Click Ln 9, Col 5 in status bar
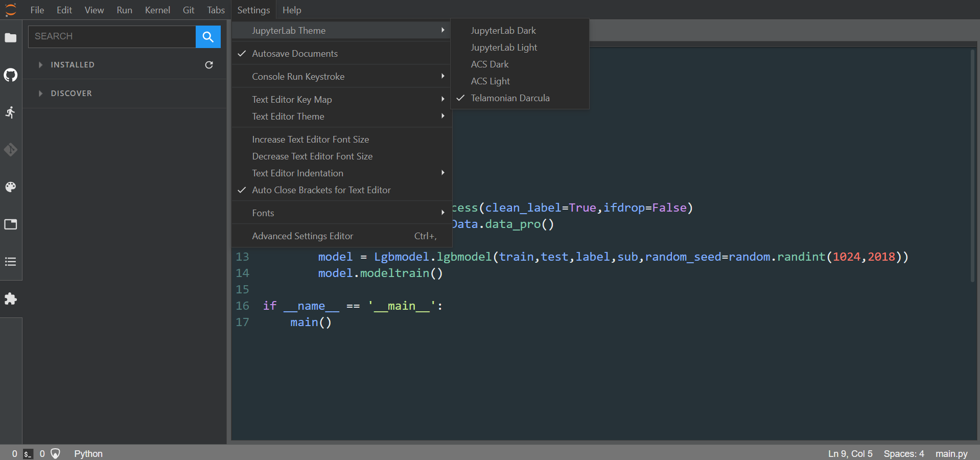Viewport: 980px width, 460px height. [850, 454]
